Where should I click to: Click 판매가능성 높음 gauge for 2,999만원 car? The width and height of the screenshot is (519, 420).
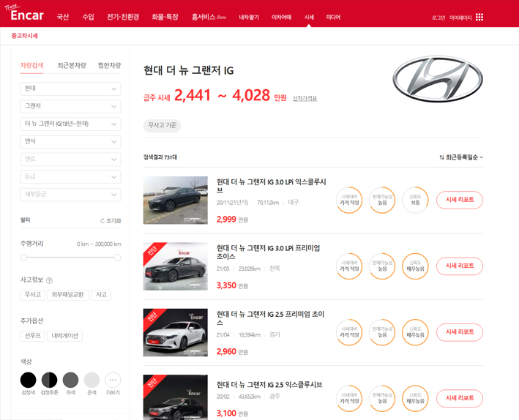pyautogui.click(x=382, y=200)
